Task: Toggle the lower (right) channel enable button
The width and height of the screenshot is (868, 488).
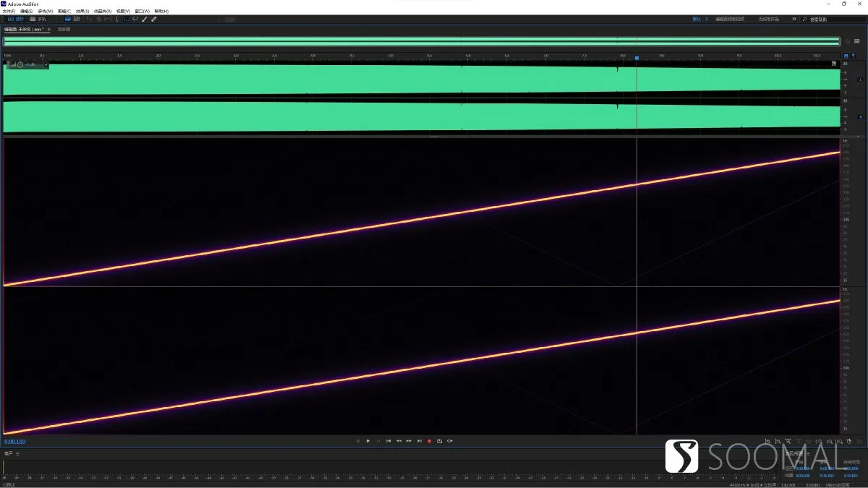Action: [861, 116]
